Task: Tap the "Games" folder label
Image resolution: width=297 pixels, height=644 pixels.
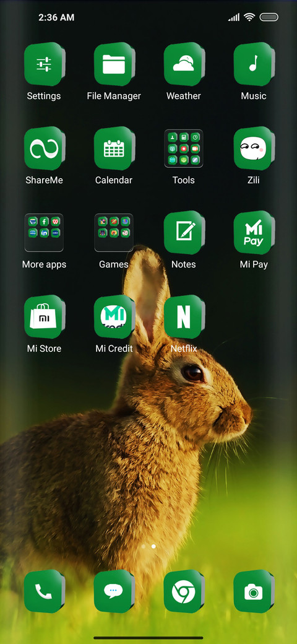Action: point(114,264)
